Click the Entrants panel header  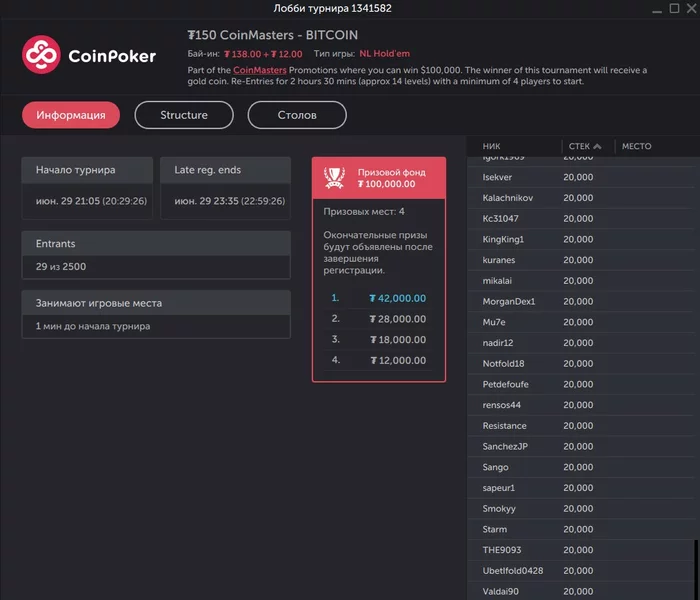tap(156, 244)
